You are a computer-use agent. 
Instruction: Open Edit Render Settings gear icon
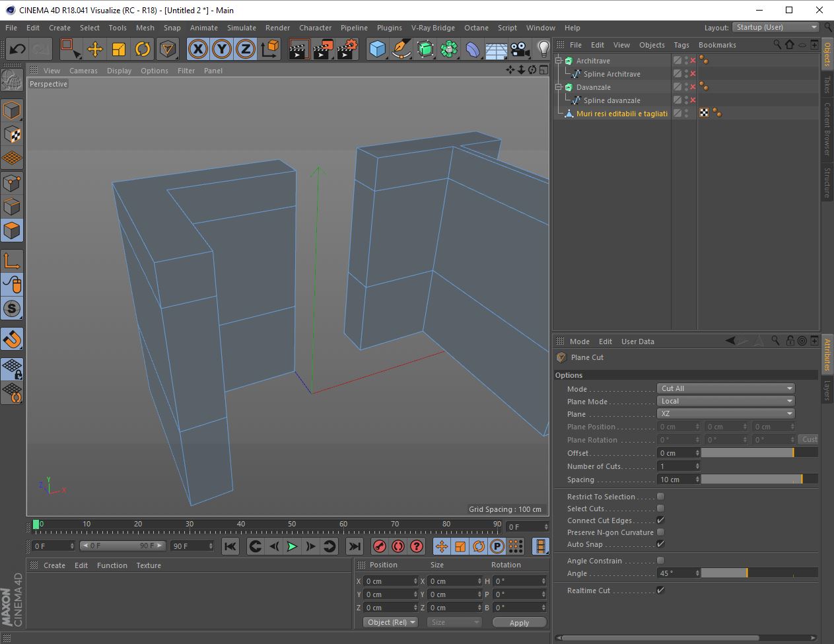point(347,49)
